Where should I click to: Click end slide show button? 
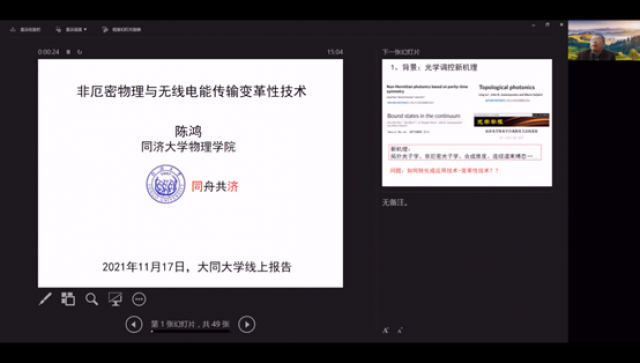point(121,29)
